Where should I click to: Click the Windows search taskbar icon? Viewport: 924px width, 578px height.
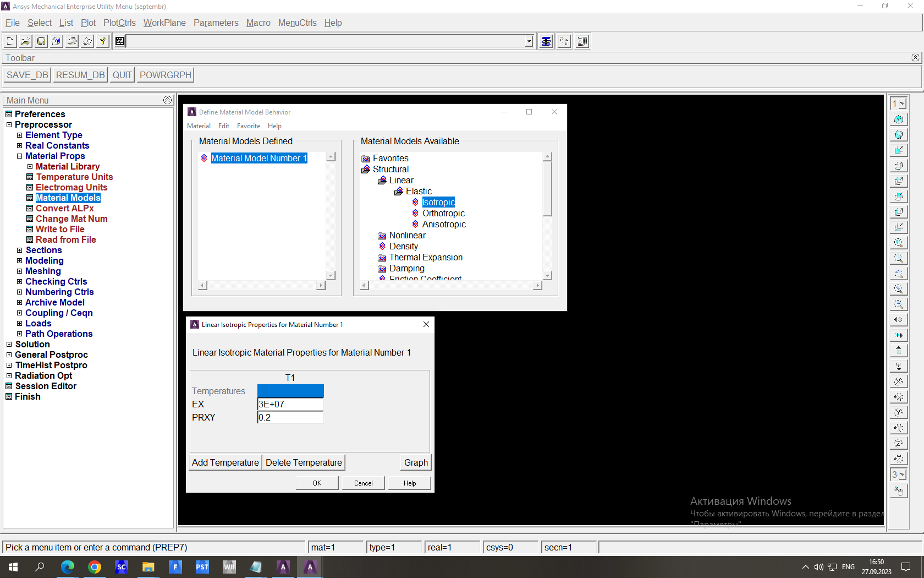coord(40,567)
